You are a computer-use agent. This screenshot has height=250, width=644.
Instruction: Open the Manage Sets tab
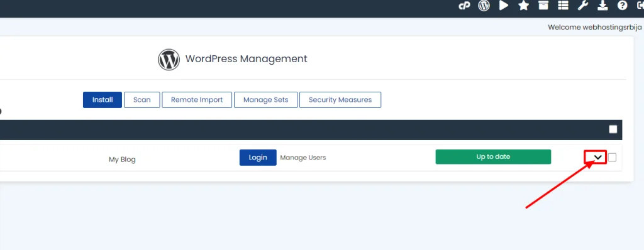point(266,100)
